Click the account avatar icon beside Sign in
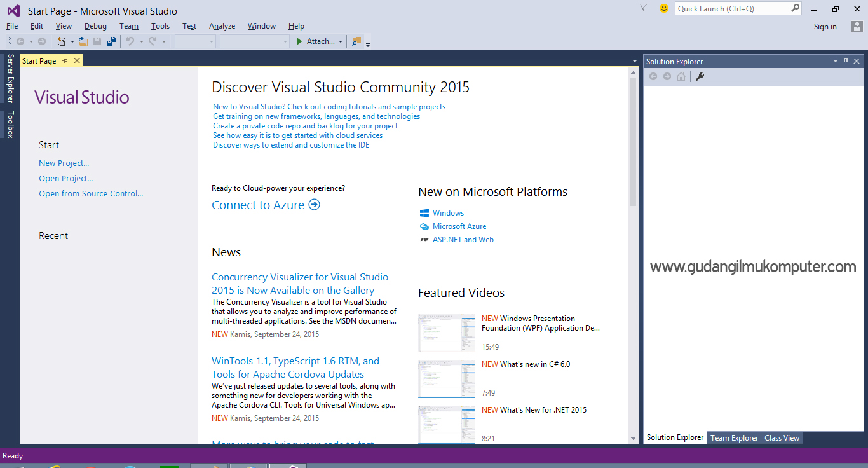This screenshot has width=868, height=468. pos(857,26)
